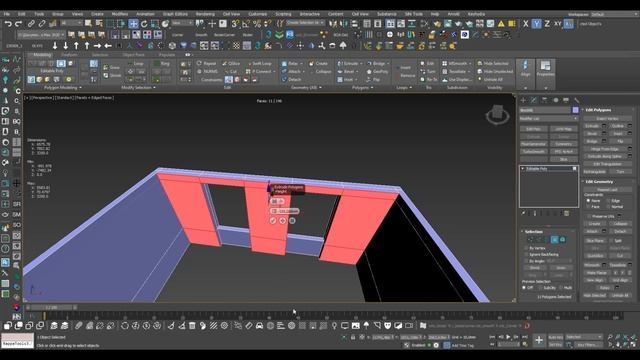
Task: Enable the By Vertex checkbox
Action: coord(526,248)
